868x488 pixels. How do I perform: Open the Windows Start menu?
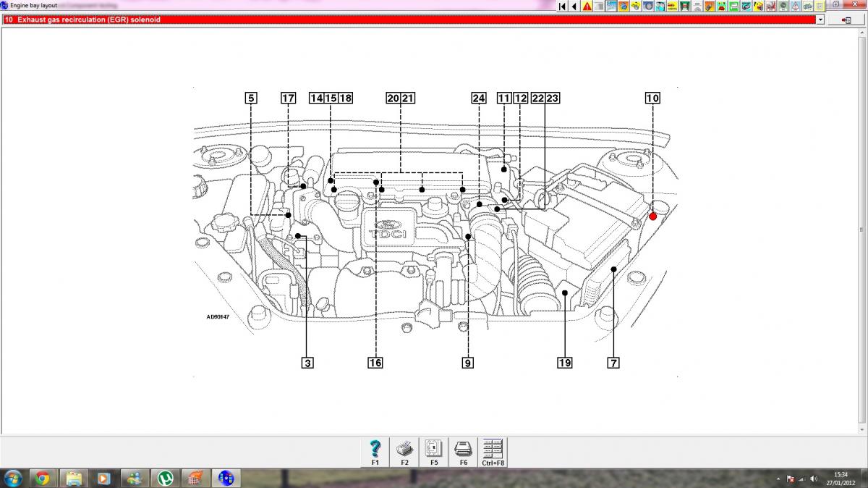point(13,478)
